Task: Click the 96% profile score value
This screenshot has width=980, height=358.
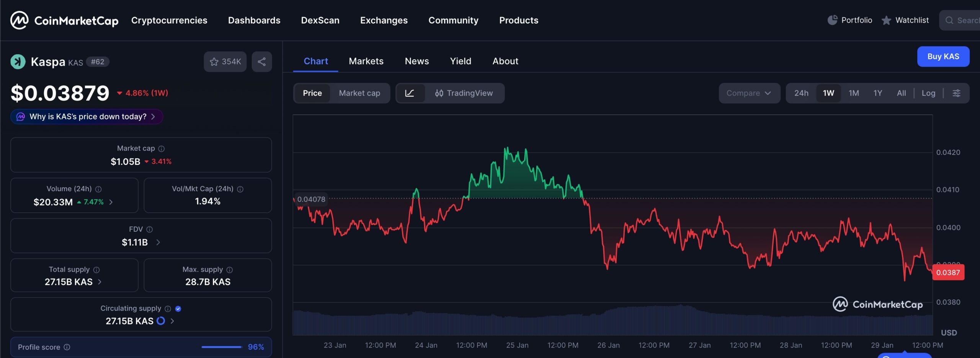Action: 256,347
